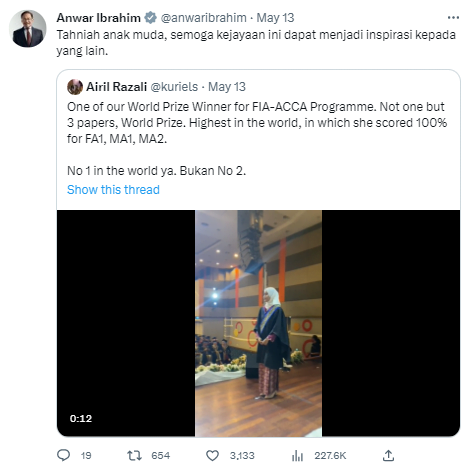
Task: Click the 654 retweet count
Action: coord(160,455)
